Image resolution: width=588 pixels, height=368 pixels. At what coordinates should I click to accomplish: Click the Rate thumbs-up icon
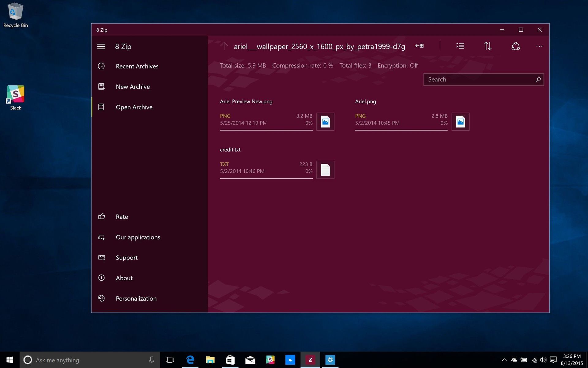101,217
